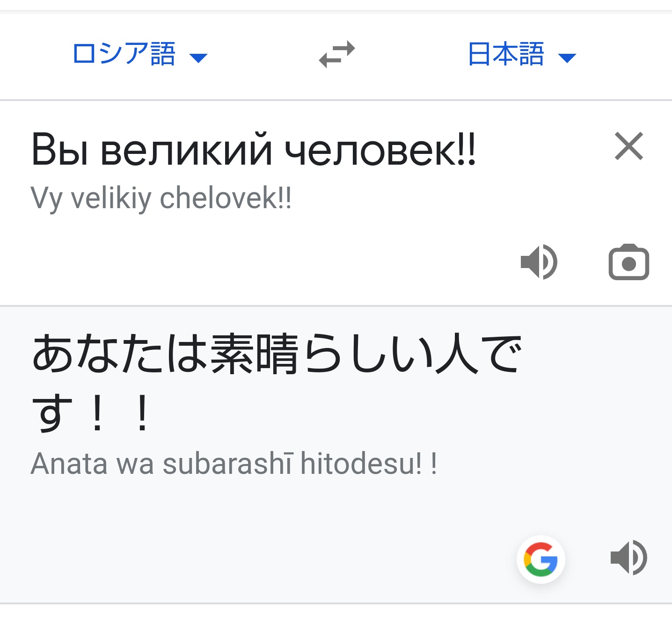Click the Russian text in the input field
672x624 pixels.
click(253, 150)
